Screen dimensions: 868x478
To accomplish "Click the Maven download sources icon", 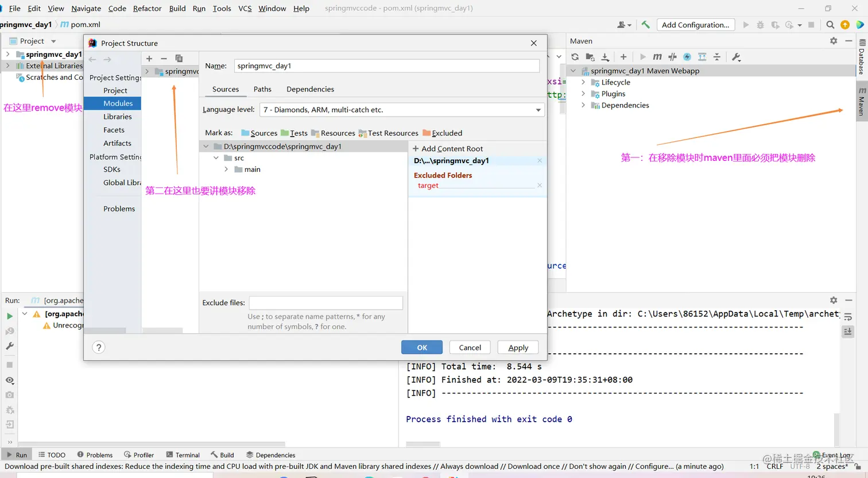I will (605, 57).
